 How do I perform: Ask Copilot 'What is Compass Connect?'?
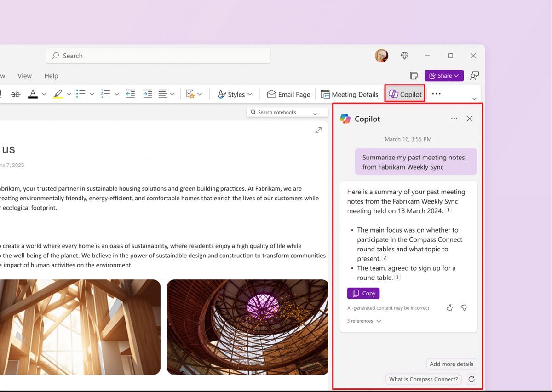click(x=423, y=379)
